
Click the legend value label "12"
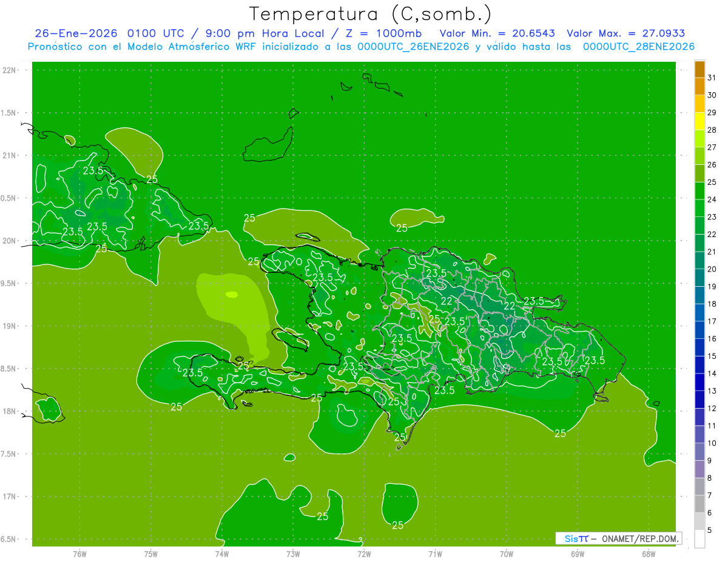[712, 409]
